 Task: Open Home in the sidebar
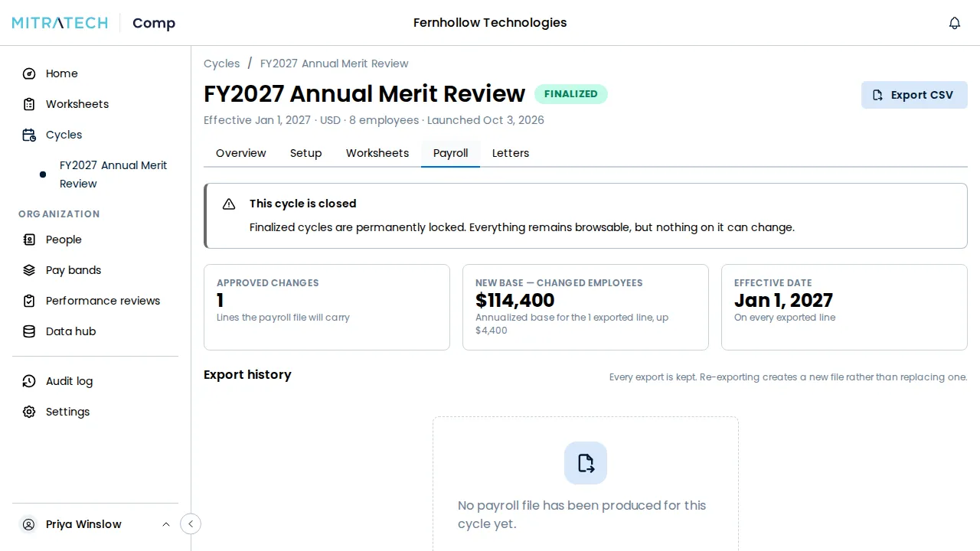coord(96,73)
